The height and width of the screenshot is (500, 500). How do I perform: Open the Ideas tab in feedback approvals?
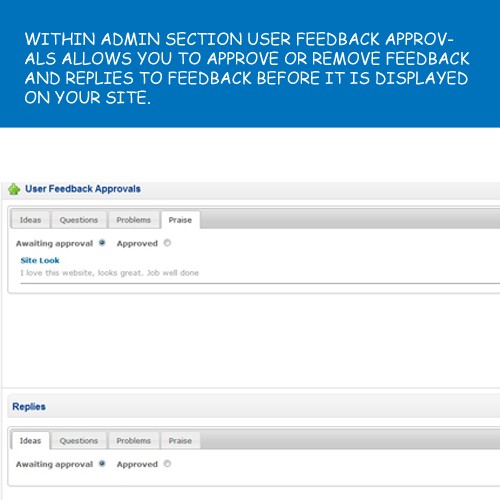[x=30, y=220]
